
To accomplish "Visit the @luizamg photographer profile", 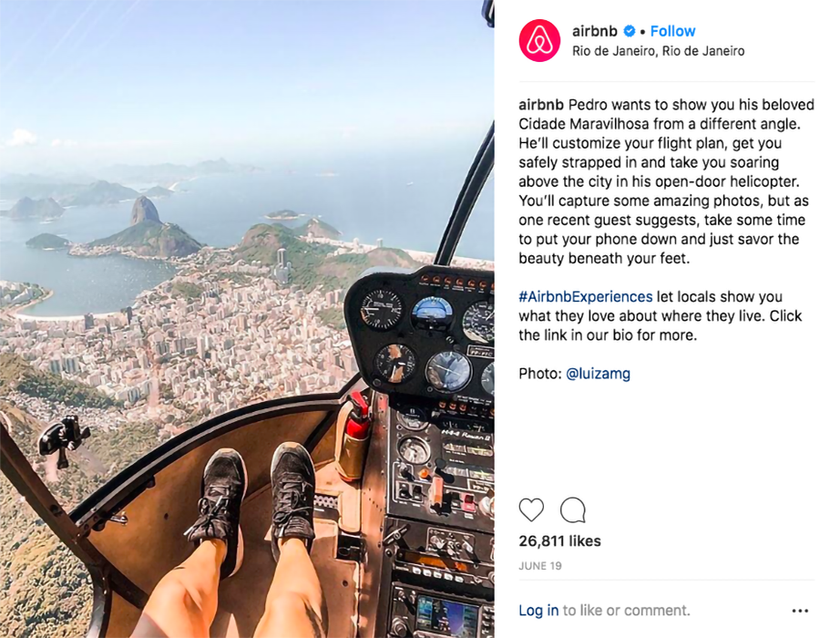I will tap(598, 374).
